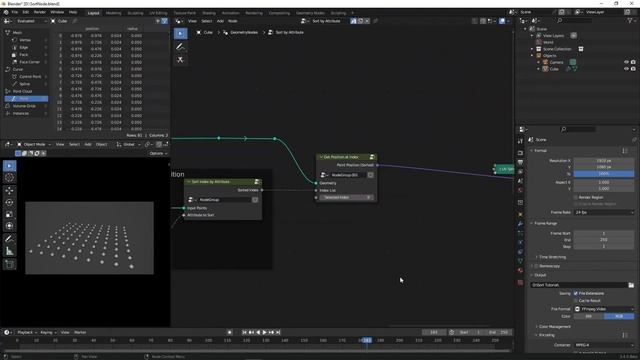Viewport: 640px width, 360px height.
Task: Toggle Camera render visibility in outliner
Action: (x=633, y=62)
